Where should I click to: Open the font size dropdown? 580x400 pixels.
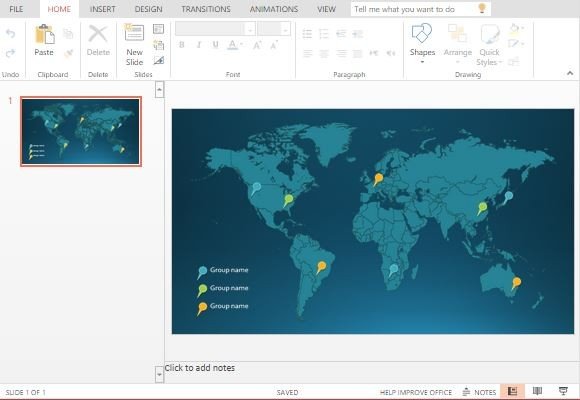coord(285,29)
